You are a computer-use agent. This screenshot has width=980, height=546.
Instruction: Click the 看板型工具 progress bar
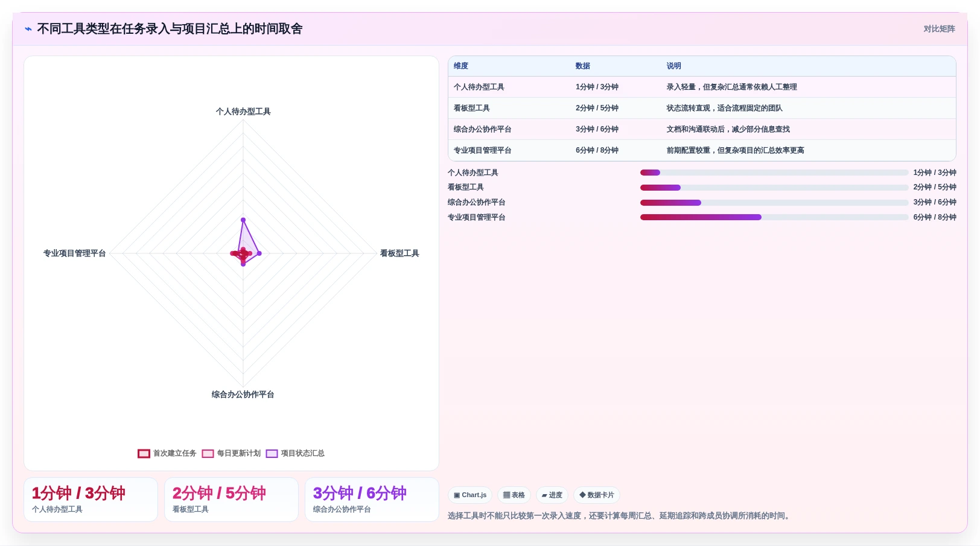click(x=774, y=188)
